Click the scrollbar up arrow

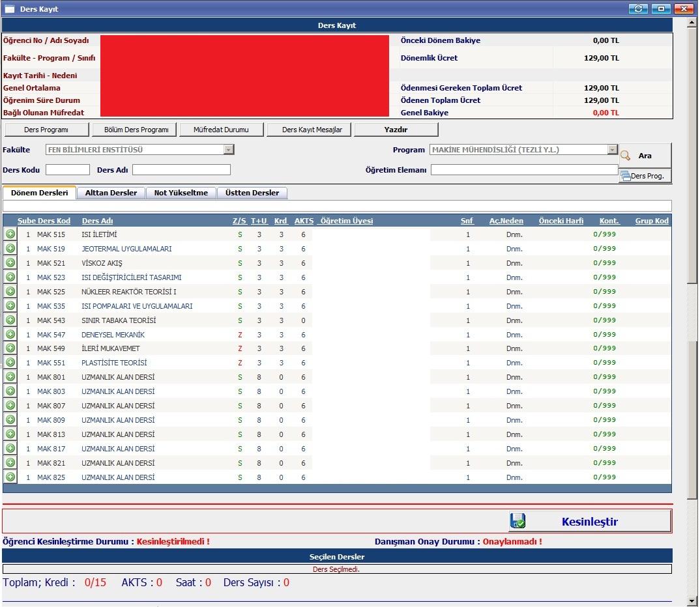(692, 22)
